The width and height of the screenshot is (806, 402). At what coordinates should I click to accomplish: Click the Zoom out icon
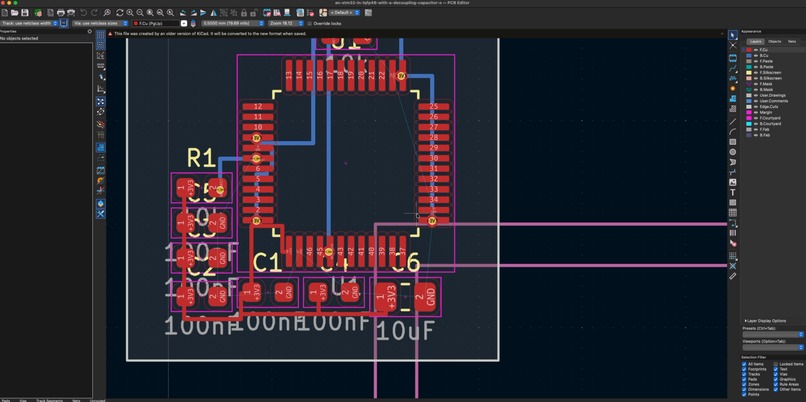(x=140, y=13)
